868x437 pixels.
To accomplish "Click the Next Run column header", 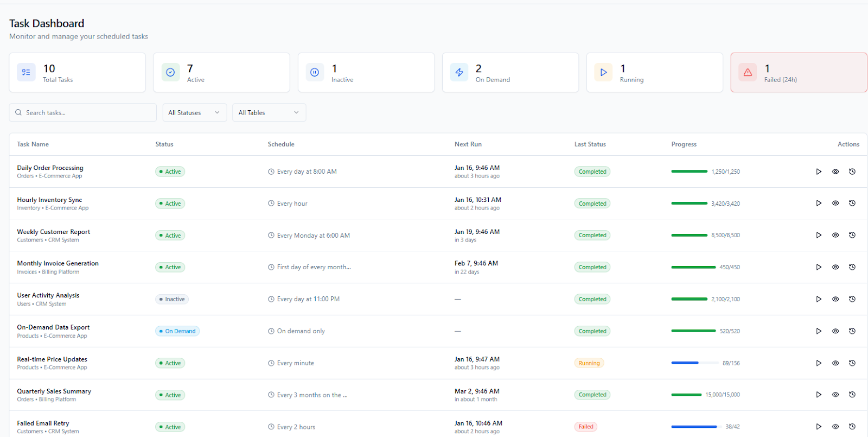I will [468, 144].
